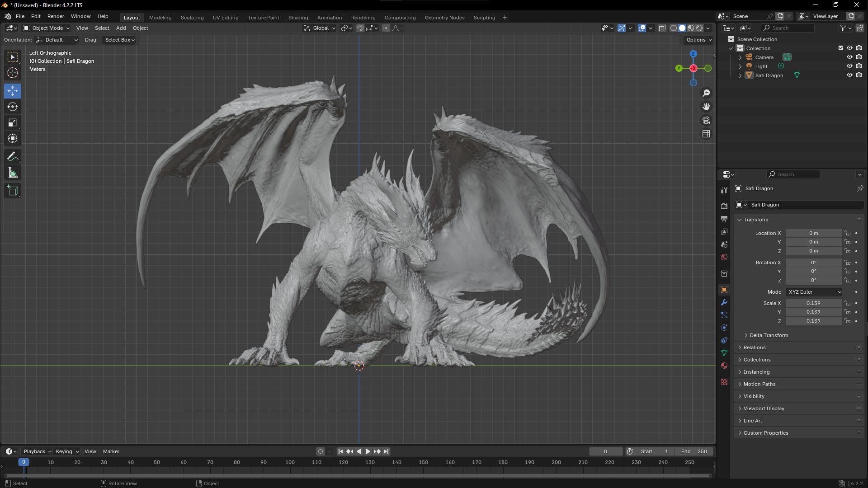Switch to the Sculpting workspace tab

[x=192, y=18]
